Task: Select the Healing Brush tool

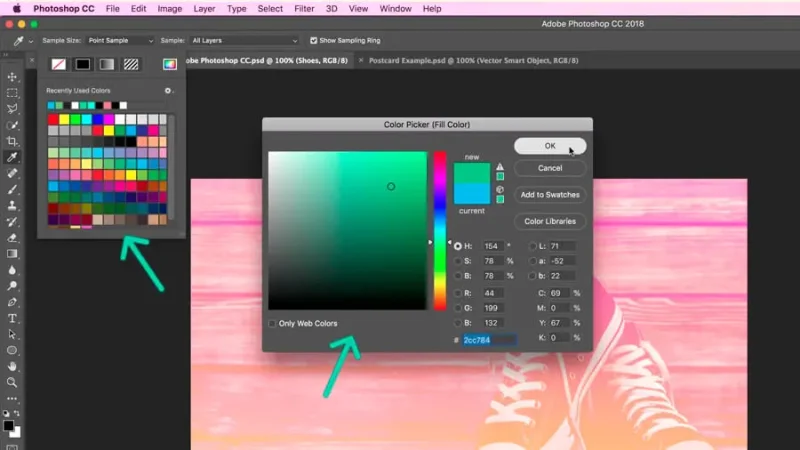Action: click(12, 173)
